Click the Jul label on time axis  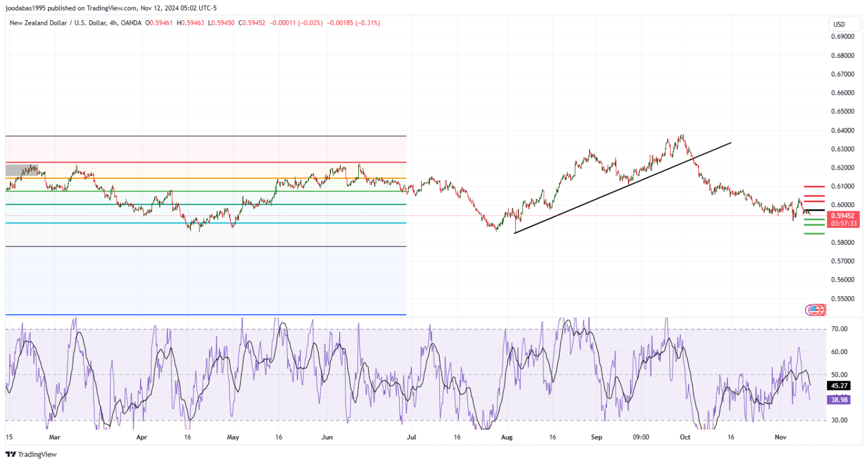411,438
